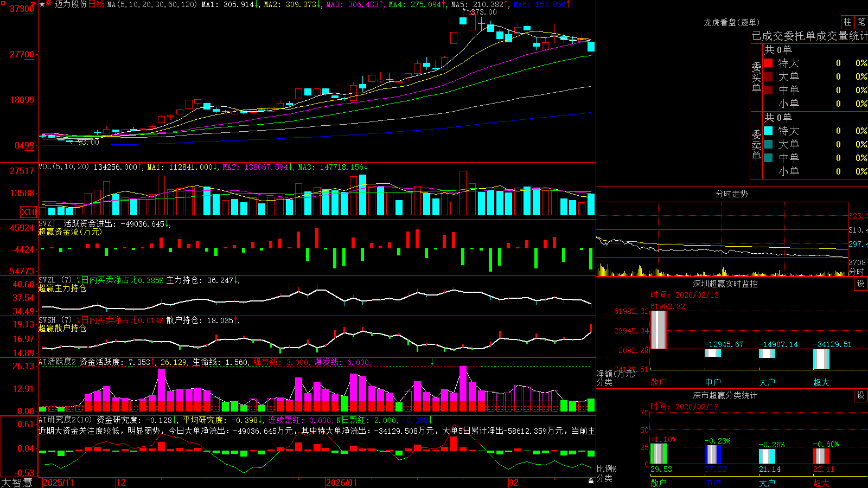
Task: Click the 超赢主力持仓 label
Action: point(62,288)
